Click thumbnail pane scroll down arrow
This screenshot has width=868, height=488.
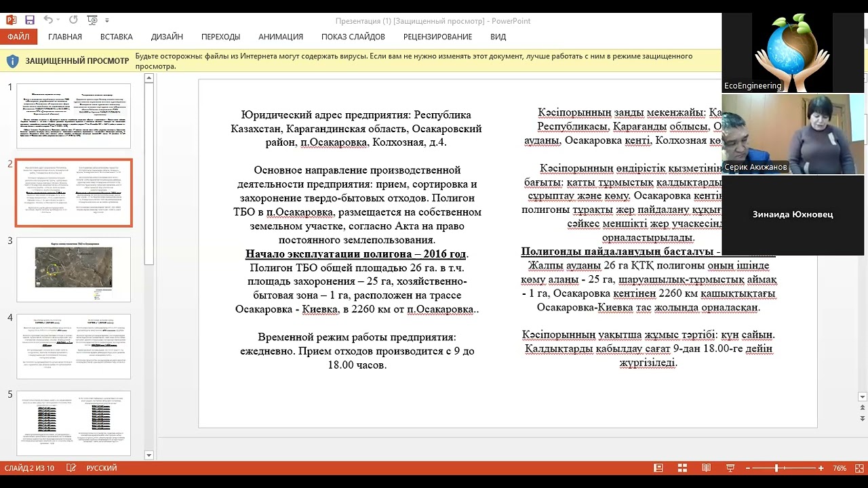[x=149, y=455]
